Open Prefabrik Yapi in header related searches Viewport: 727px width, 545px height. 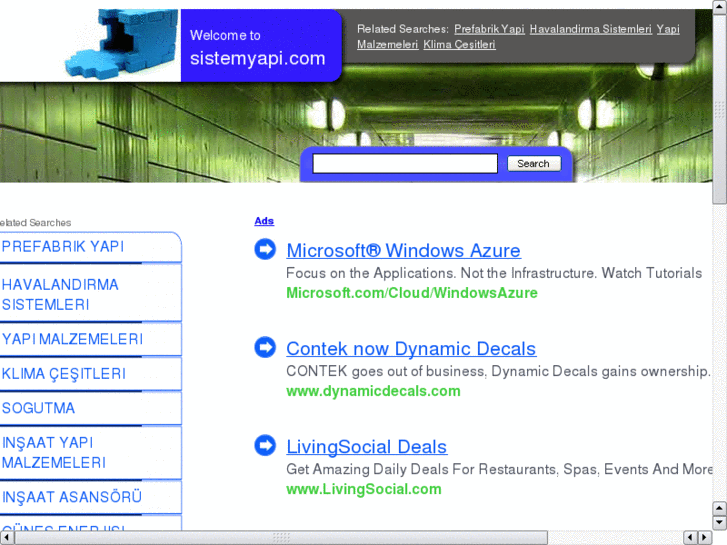click(489, 29)
